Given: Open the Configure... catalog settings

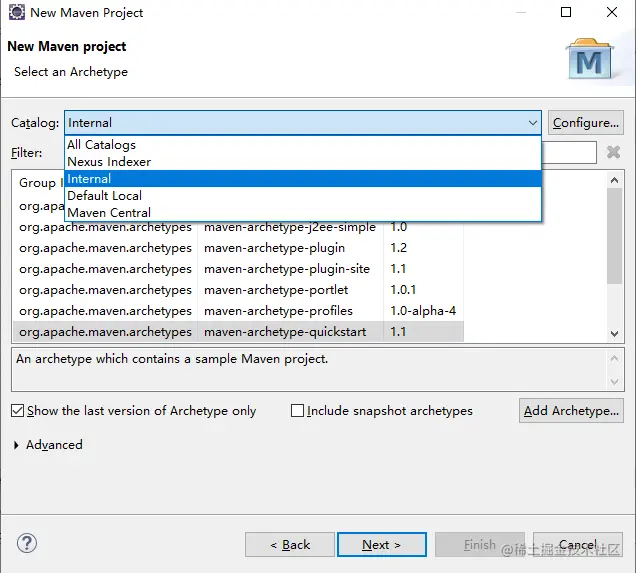Looking at the screenshot, I should [x=586, y=122].
